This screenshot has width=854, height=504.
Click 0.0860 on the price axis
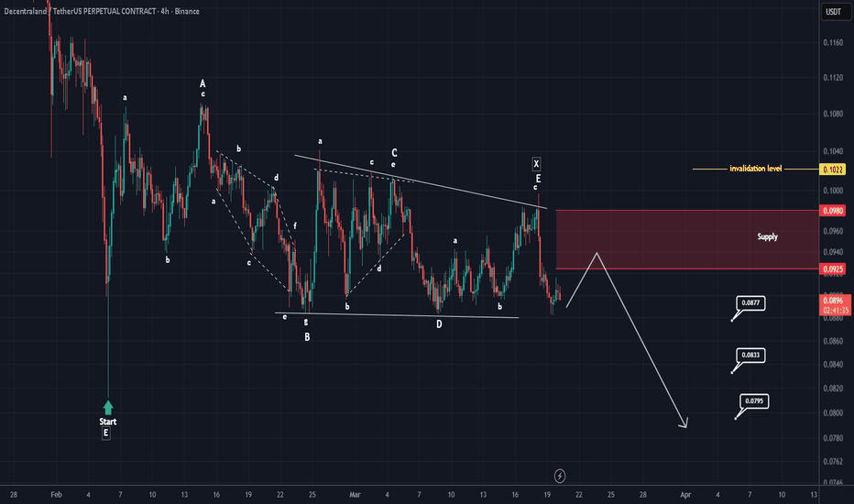click(833, 341)
